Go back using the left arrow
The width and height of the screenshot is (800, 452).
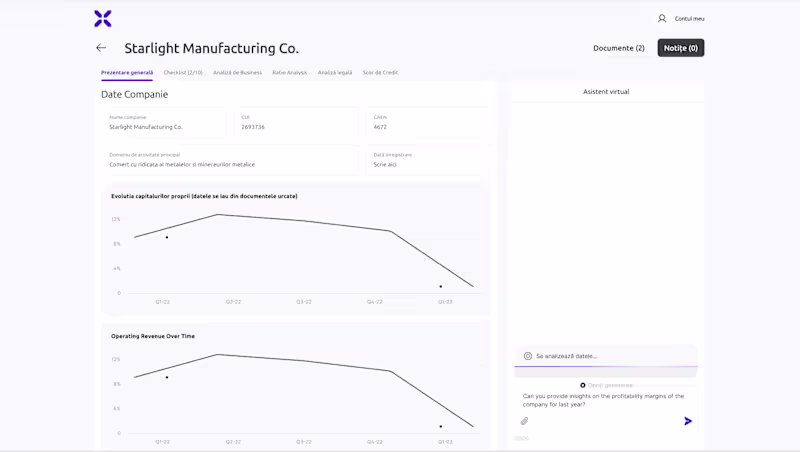(x=101, y=48)
